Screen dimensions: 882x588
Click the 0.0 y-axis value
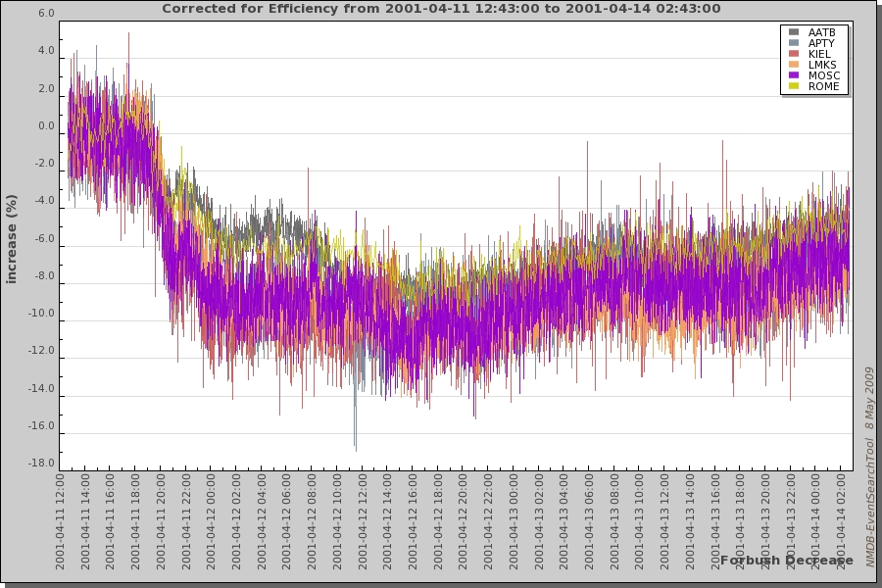47,126
